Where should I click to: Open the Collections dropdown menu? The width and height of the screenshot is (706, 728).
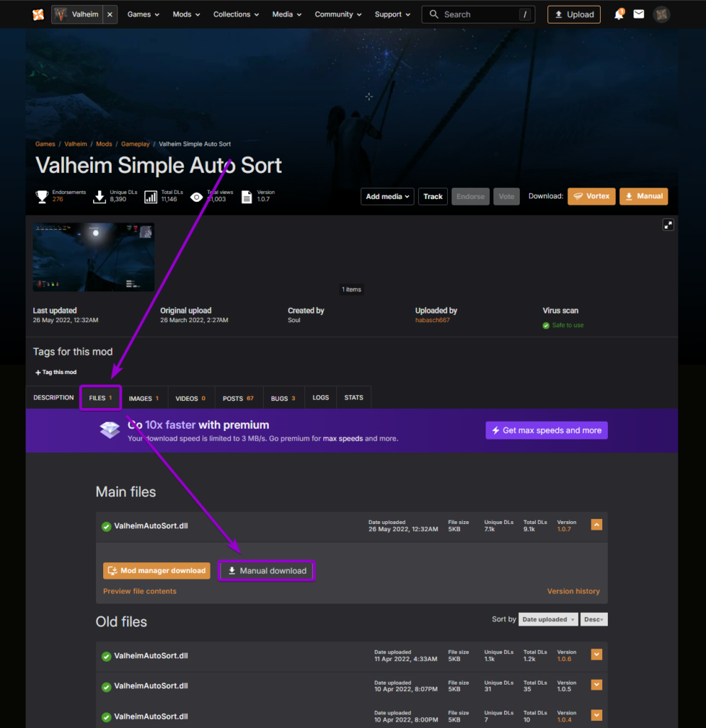[x=236, y=14]
